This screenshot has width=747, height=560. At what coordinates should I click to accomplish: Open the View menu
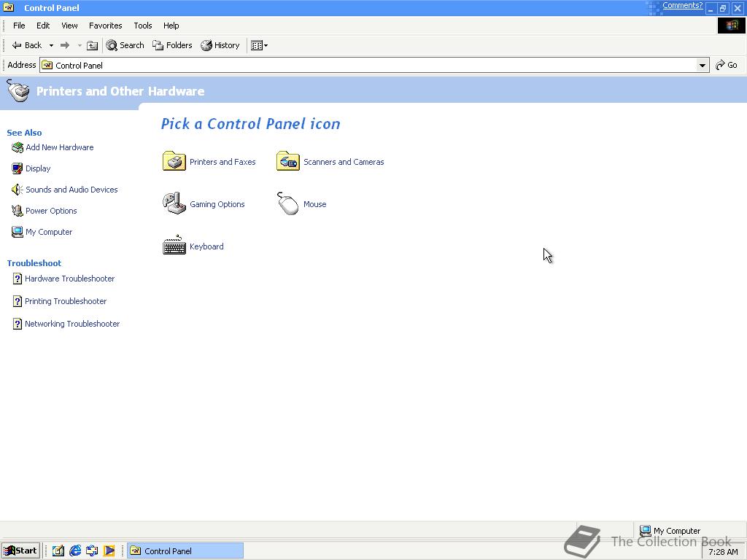coord(69,26)
